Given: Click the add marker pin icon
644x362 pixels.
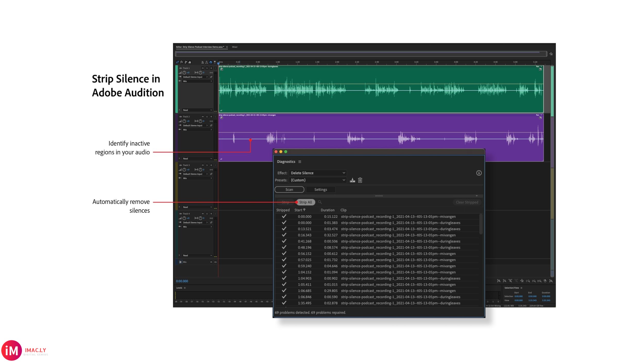Looking at the screenshot, I should [215, 62].
